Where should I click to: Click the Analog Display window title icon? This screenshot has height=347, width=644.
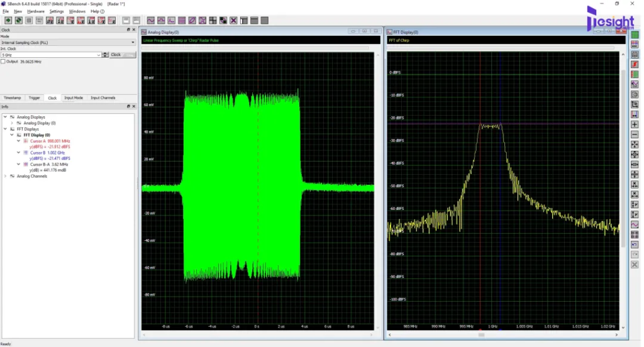point(144,32)
